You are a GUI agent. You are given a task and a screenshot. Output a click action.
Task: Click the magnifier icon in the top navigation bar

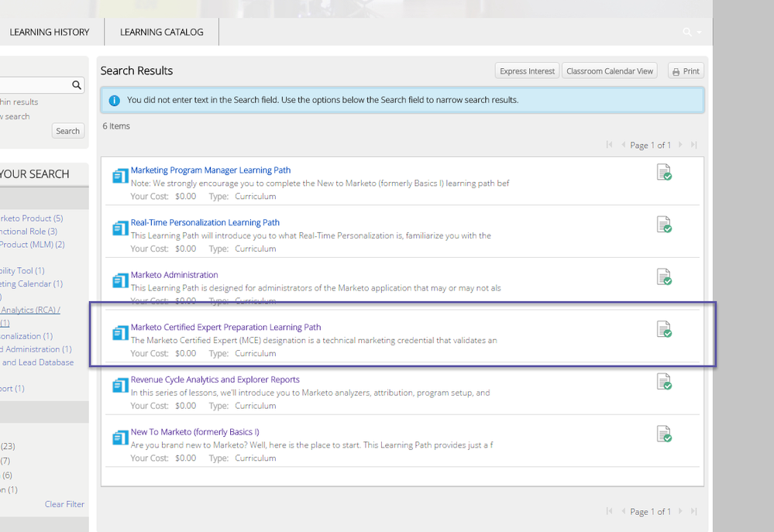(x=686, y=32)
